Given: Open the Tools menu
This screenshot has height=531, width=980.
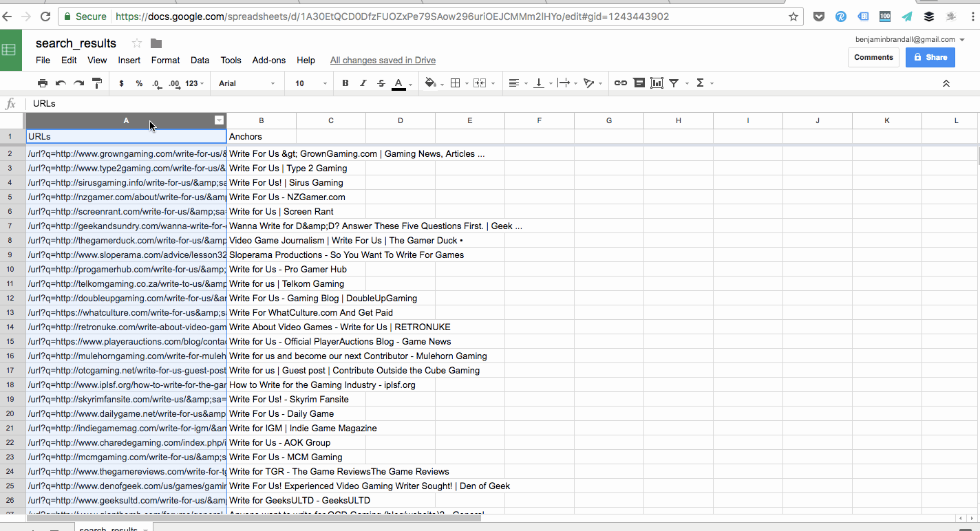Looking at the screenshot, I should [231, 60].
